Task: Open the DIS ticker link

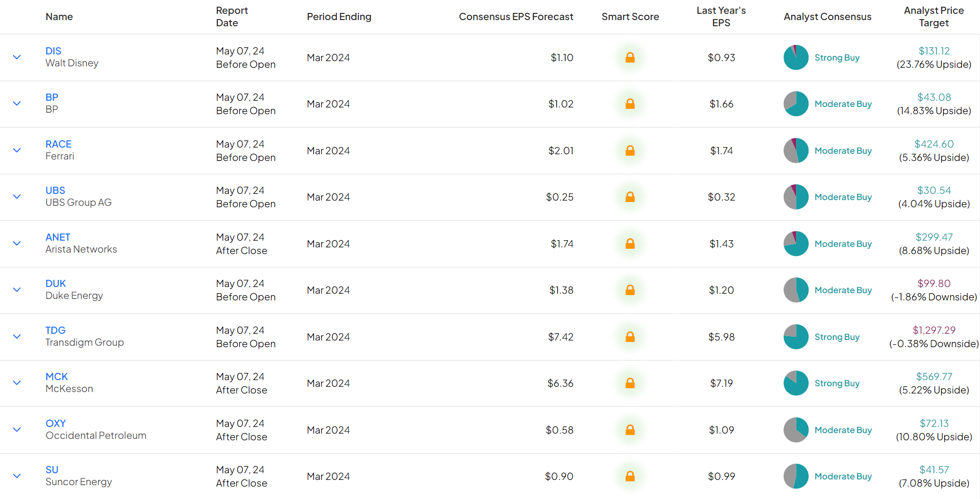Action: [53, 51]
